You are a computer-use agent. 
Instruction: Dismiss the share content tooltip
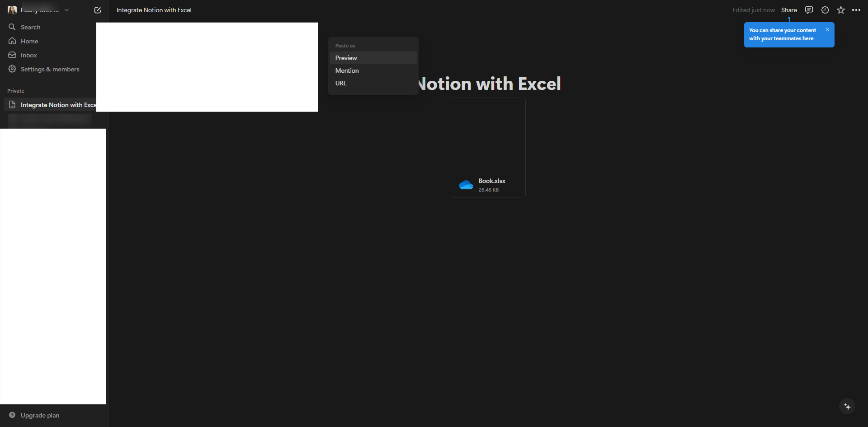tap(827, 29)
